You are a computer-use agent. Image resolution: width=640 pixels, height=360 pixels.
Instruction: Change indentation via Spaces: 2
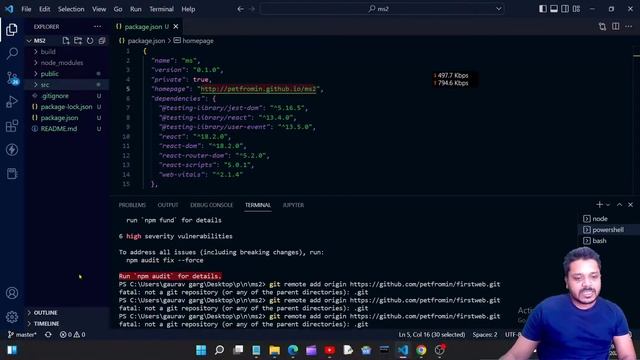[x=485, y=335]
